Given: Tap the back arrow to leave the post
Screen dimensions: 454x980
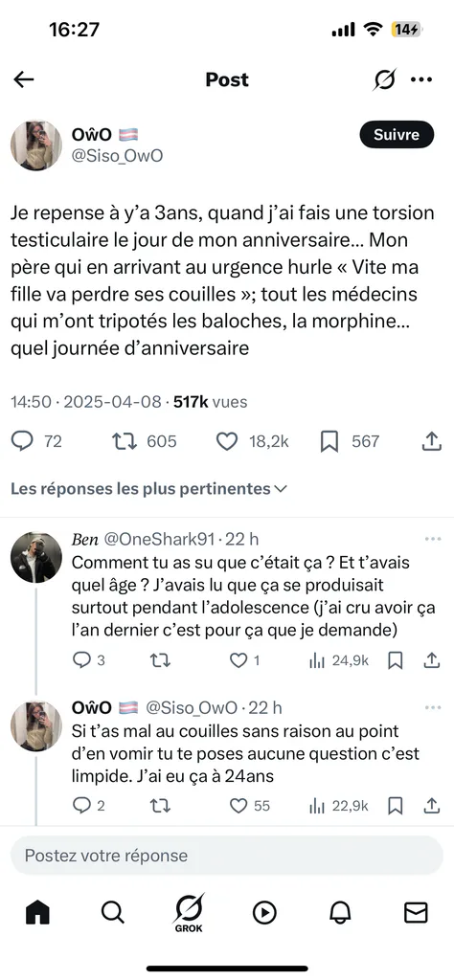Looking at the screenshot, I should [x=24, y=79].
